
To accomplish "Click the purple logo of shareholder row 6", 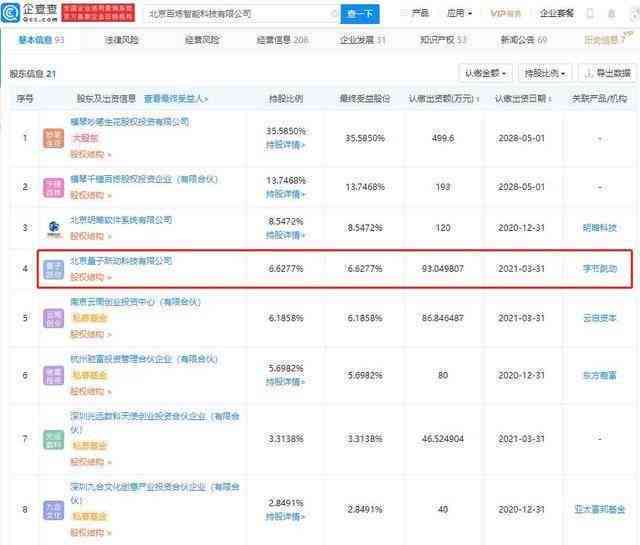I will pyautogui.click(x=53, y=376).
